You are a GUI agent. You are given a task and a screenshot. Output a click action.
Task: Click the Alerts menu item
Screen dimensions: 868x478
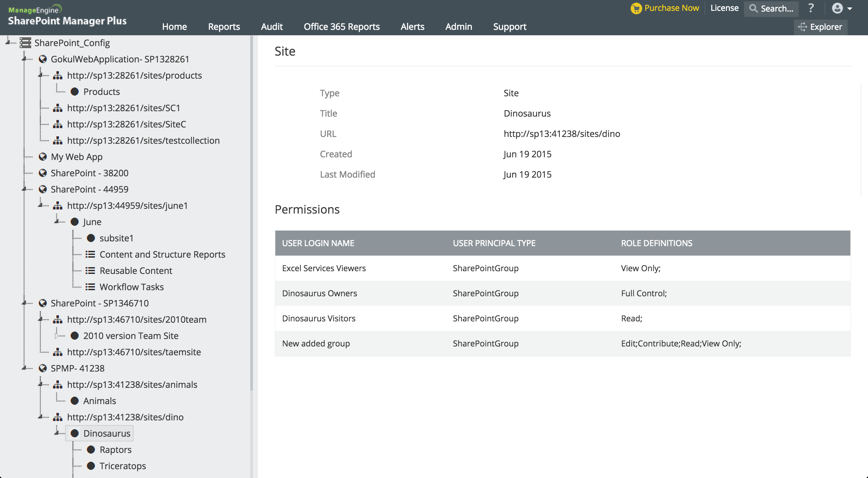[x=413, y=26]
